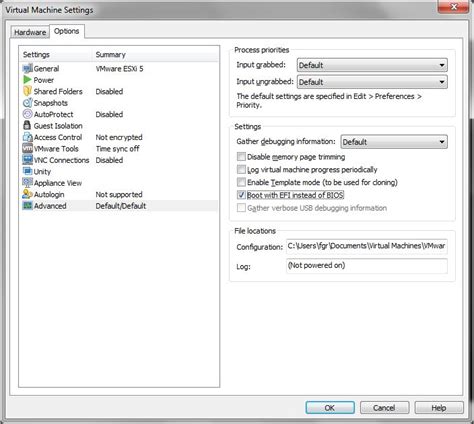Click the Advanced settings icon

27,206
